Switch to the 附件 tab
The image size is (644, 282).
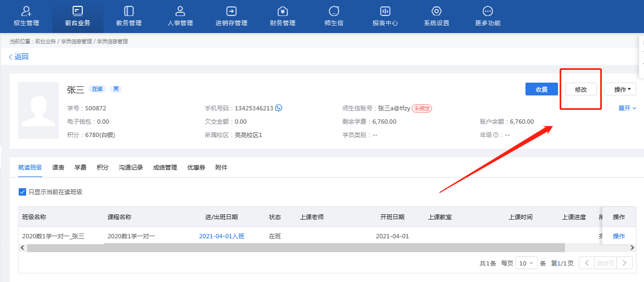(x=221, y=167)
